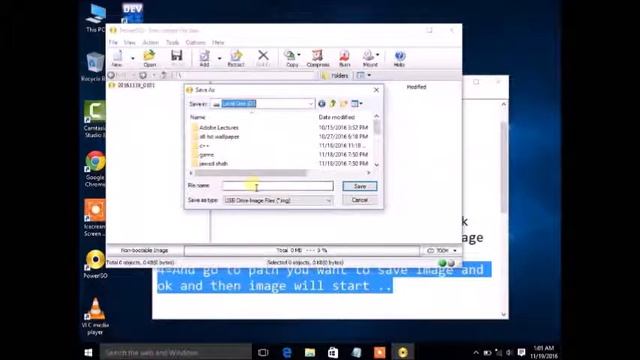Open Task View on the taskbar

tap(263, 352)
